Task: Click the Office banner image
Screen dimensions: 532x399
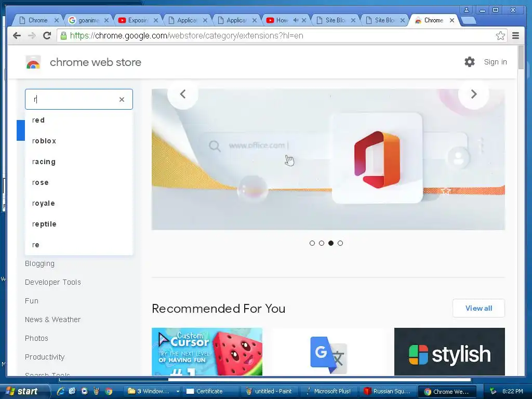Action: pos(328,159)
